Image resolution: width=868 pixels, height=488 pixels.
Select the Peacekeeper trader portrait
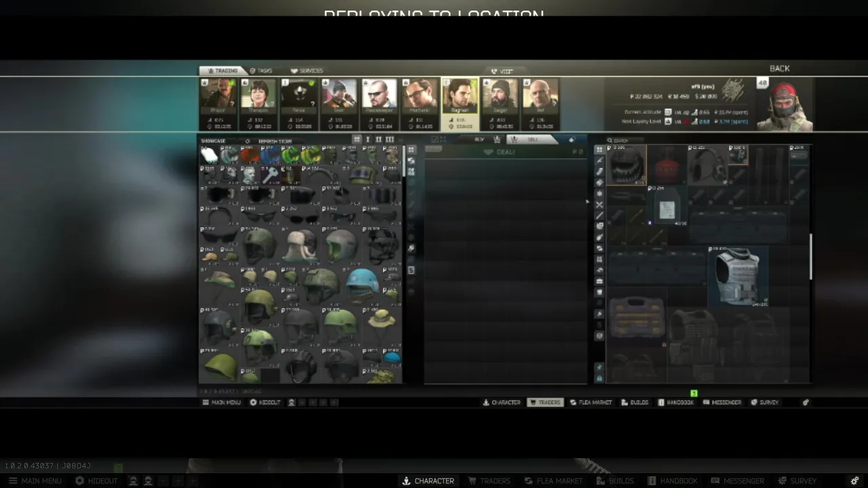[x=379, y=96]
